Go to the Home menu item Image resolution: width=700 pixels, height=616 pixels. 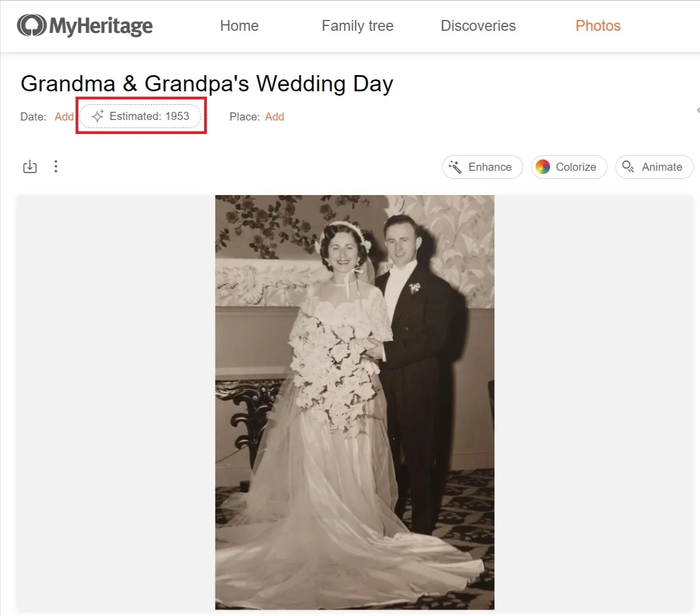pos(239,26)
